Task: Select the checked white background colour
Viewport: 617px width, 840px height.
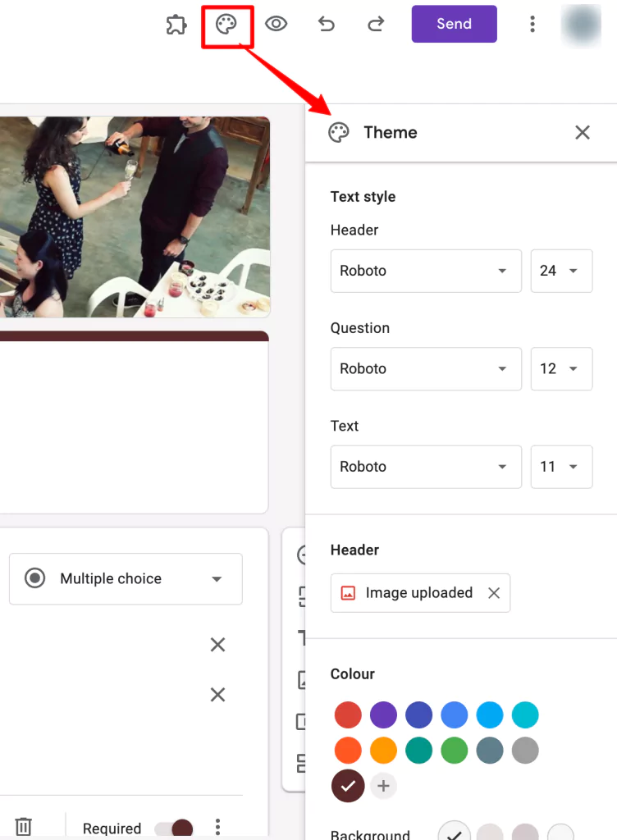Action: click(x=455, y=832)
